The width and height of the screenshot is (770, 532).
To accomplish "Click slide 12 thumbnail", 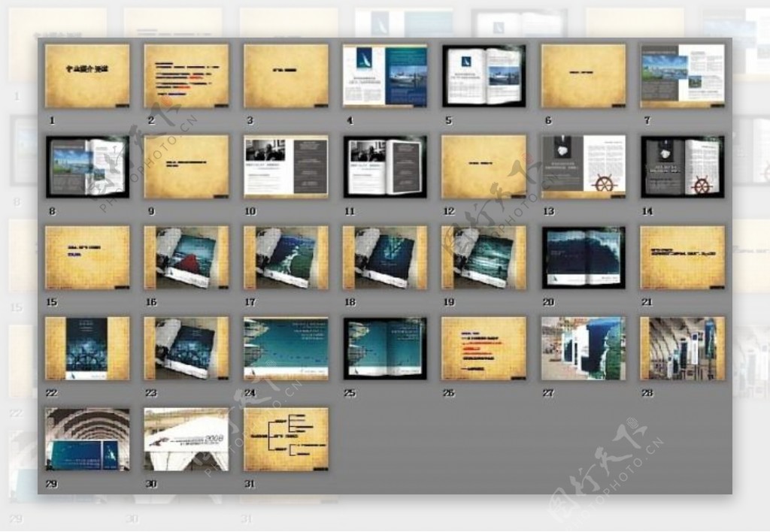I will [x=484, y=167].
